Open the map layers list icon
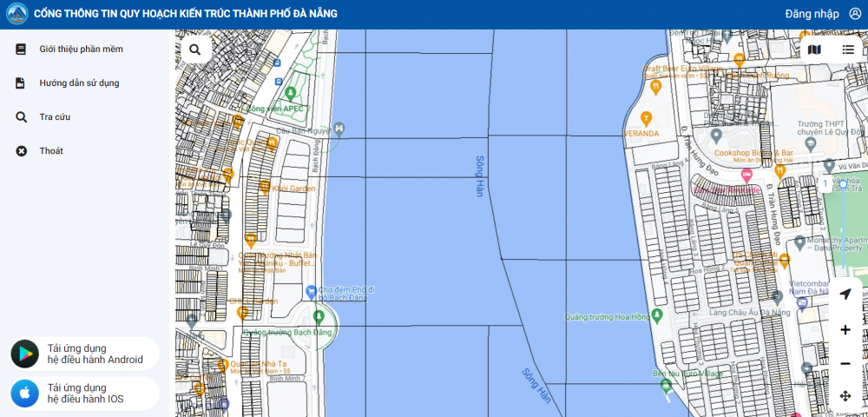 tap(848, 50)
